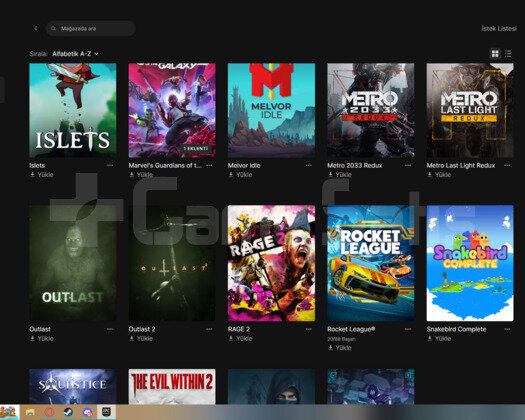The image size is (525, 420).
Task: Switch to list view icon
Action: (x=508, y=54)
